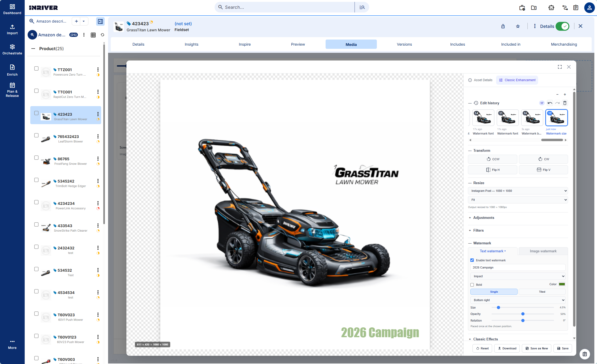Disable the Enable text watermark checkbox

coord(472,260)
